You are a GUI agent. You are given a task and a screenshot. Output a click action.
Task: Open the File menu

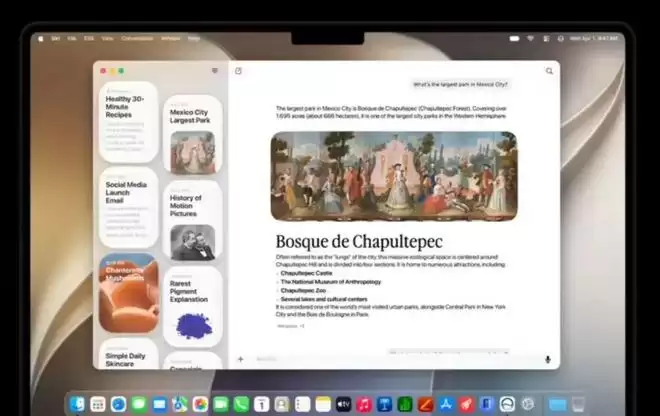72,38
